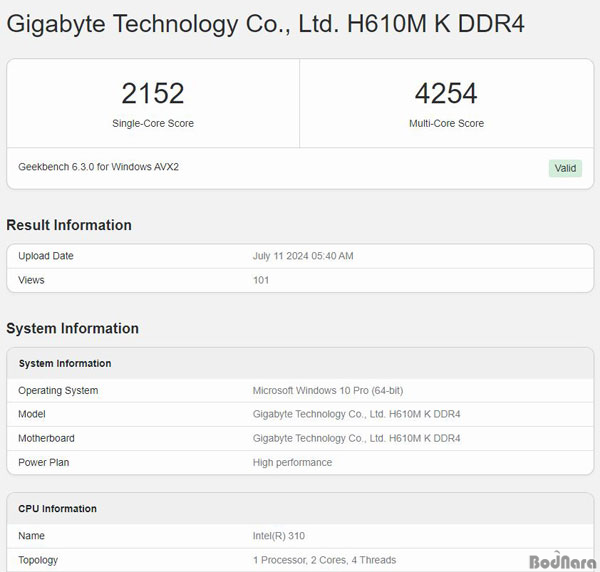Viewport: 600px width, 572px height.
Task: Select 1 Processor, 2 Cores, 4 Threads value
Action: coord(324,560)
